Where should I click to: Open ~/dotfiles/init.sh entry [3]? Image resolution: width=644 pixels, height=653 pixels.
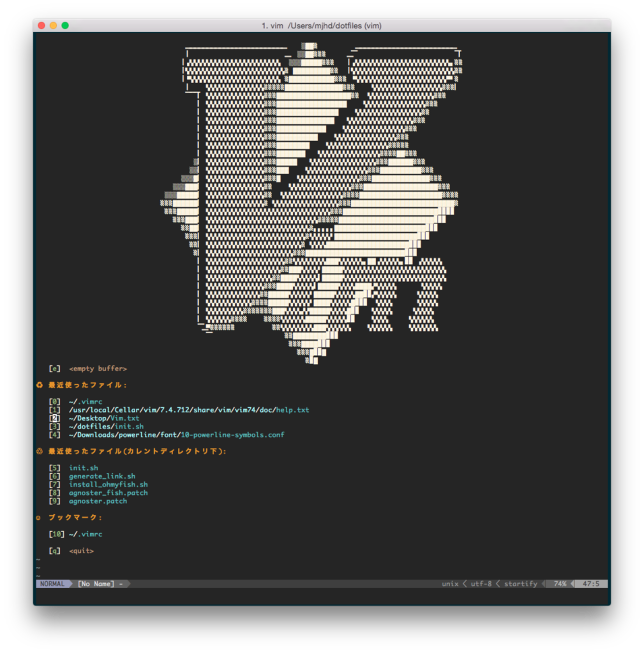click(96, 426)
